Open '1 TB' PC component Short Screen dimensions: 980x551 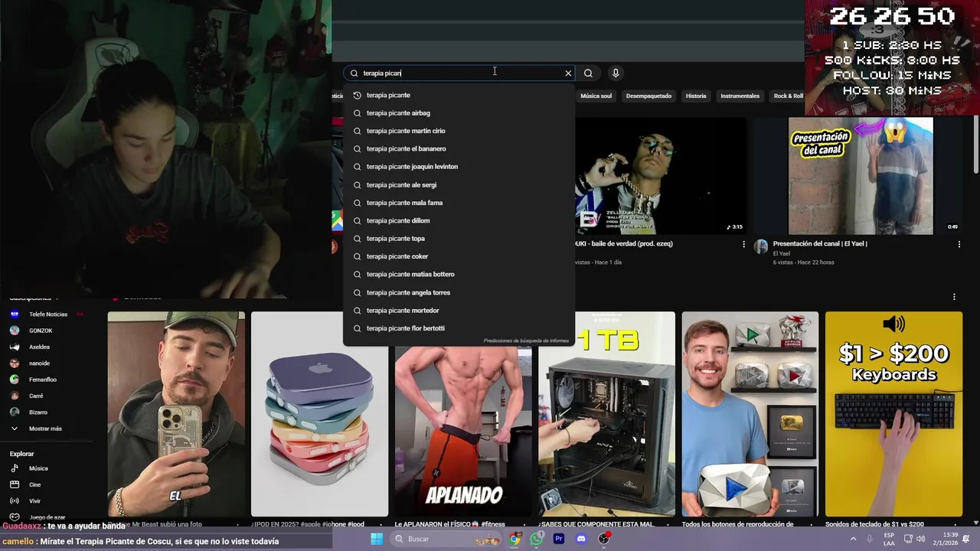[x=606, y=414]
